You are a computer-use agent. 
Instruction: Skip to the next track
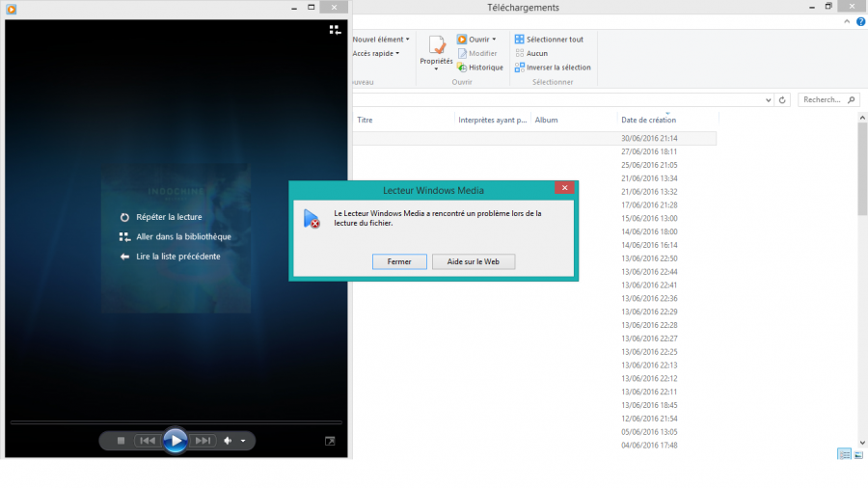pyautogui.click(x=203, y=441)
